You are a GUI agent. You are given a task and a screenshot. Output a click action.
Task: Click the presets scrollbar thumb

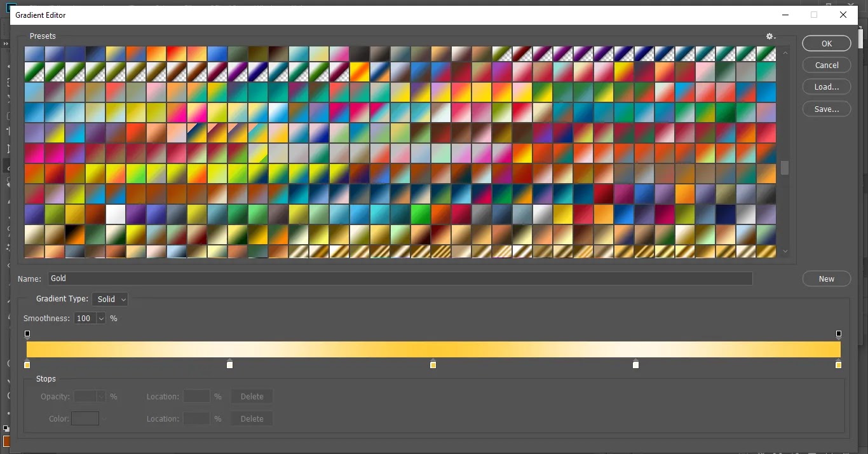[x=785, y=168]
